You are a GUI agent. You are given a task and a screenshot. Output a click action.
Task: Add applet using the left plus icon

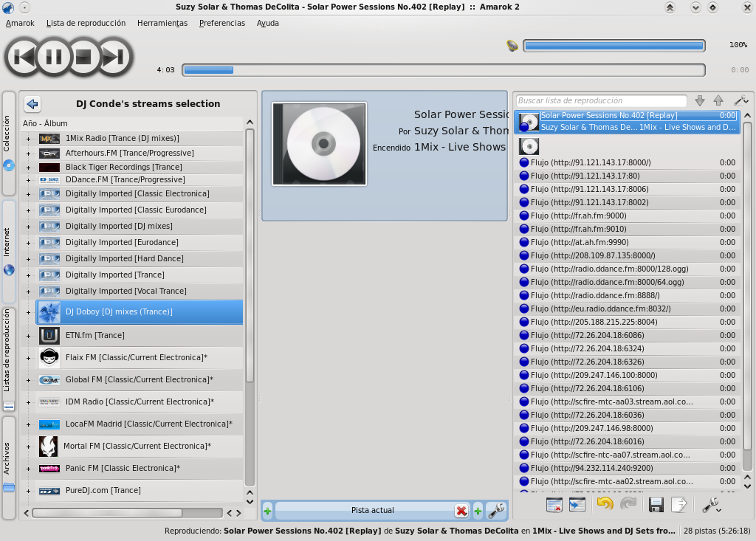click(267, 511)
